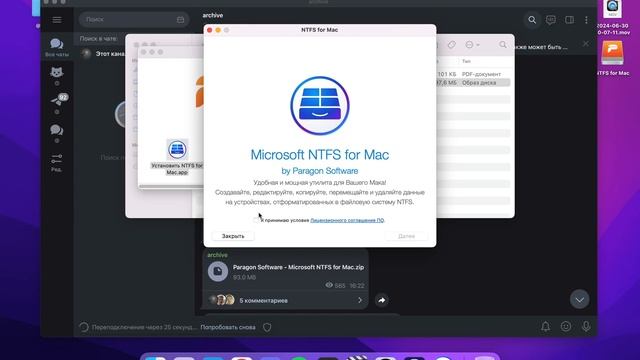Click the archive chat title
The height and width of the screenshot is (360, 640).
pyautogui.click(x=213, y=15)
